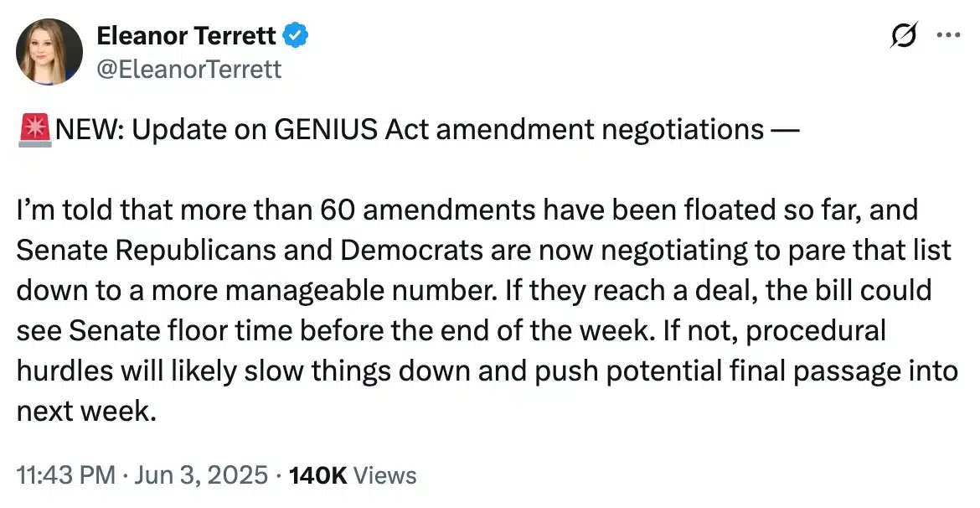Click the blue verified checkmark badge
Image resolution: width=980 pixels, height=508 pixels.
click(x=296, y=36)
